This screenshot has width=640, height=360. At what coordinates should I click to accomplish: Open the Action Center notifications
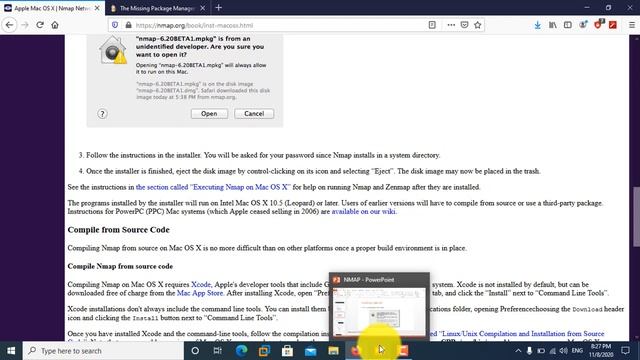pos(625,351)
